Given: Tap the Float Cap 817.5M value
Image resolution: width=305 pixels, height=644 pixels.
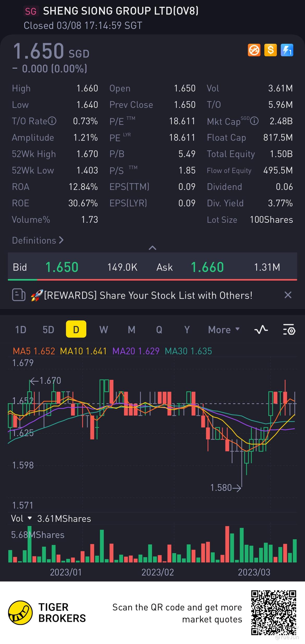Looking at the screenshot, I should pyautogui.click(x=278, y=137).
